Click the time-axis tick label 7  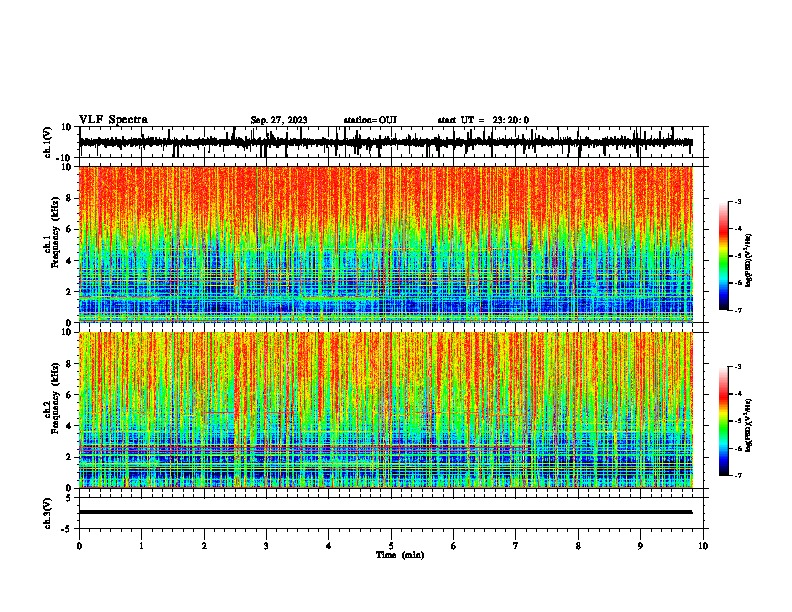point(516,546)
